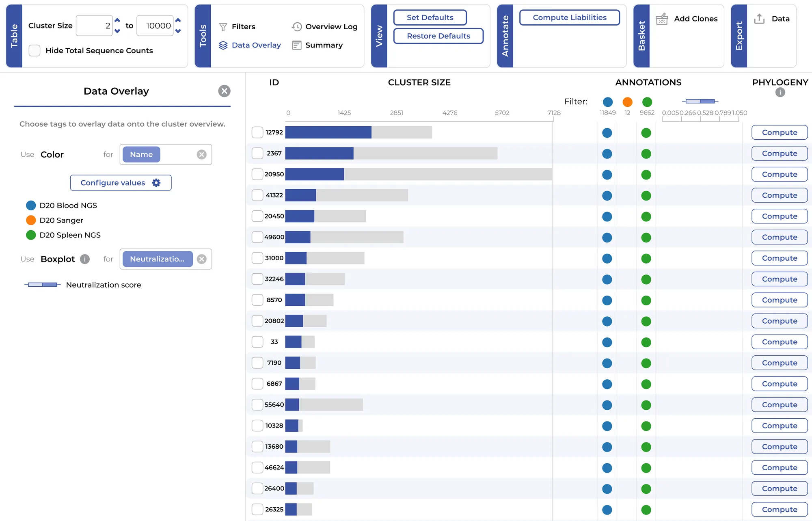Click Restore Defaults button

[x=438, y=36]
